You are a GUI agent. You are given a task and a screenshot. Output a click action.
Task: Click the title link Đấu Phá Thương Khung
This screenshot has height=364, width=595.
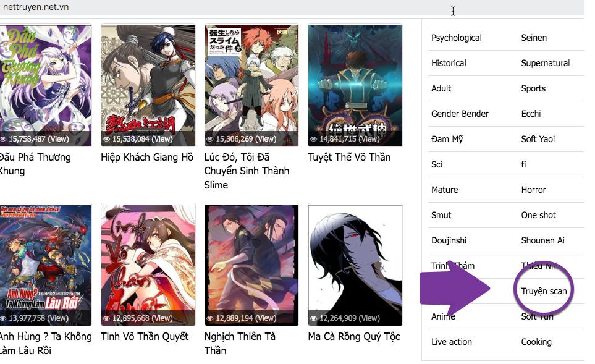point(35,164)
